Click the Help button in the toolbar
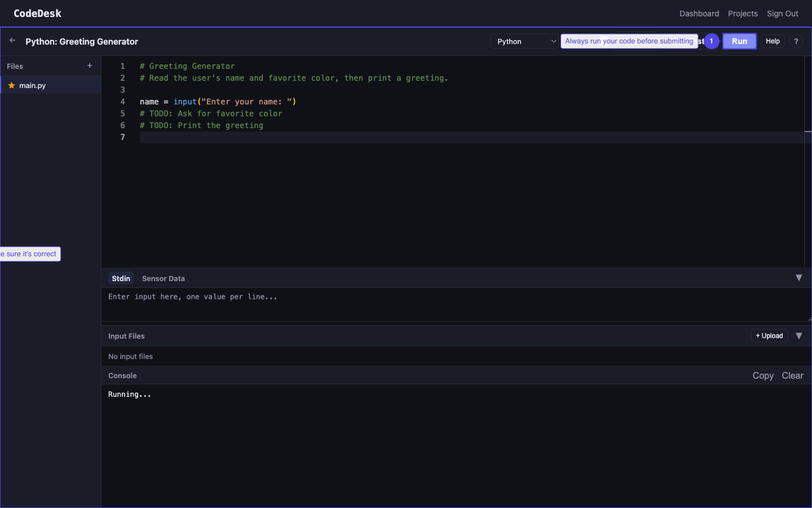812x508 pixels. pyautogui.click(x=772, y=41)
